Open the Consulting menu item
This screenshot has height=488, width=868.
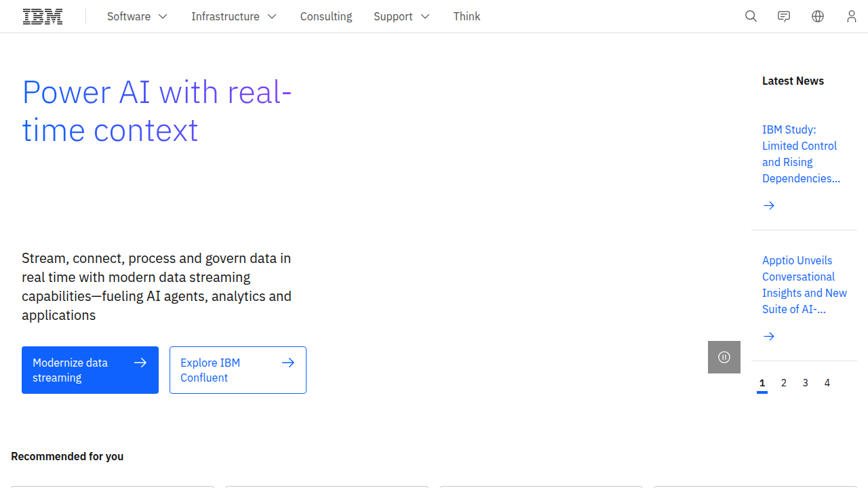[326, 16]
